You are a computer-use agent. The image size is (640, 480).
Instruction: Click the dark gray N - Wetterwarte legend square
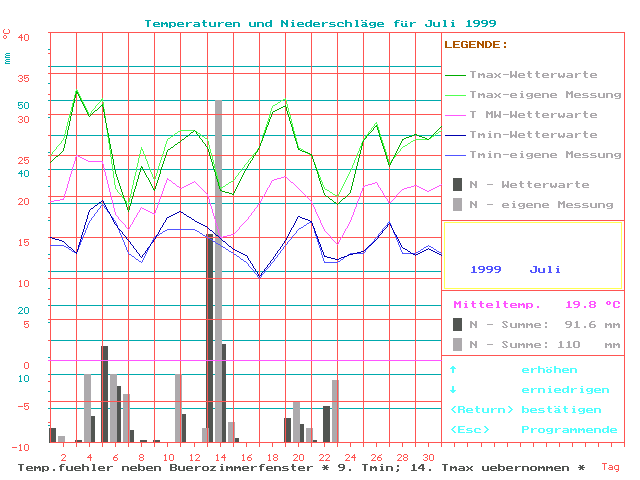pyautogui.click(x=458, y=184)
